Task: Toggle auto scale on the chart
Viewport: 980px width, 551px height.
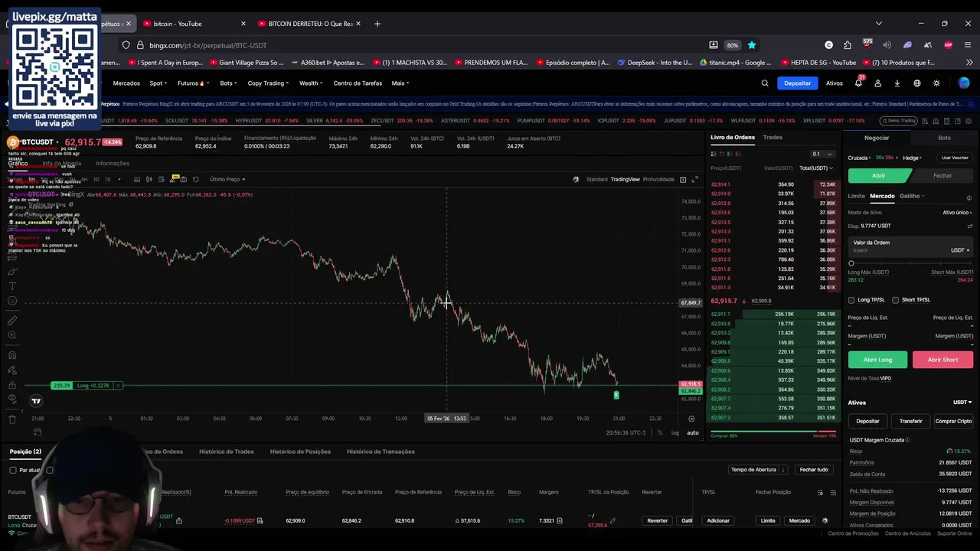Action: click(x=692, y=433)
